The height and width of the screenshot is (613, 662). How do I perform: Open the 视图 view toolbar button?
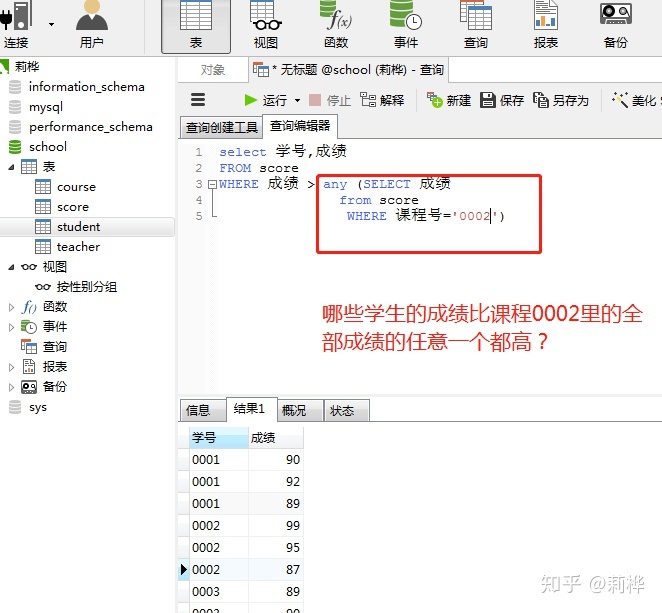[266, 25]
